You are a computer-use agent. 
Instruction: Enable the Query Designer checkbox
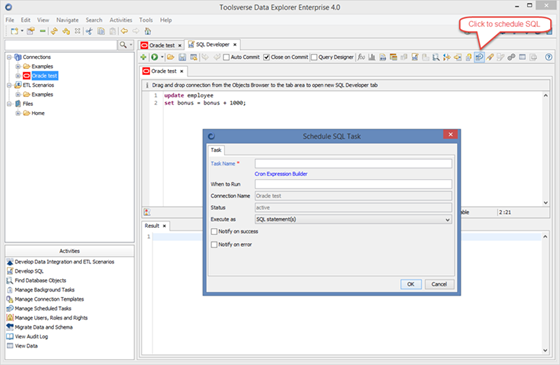point(314,57)
